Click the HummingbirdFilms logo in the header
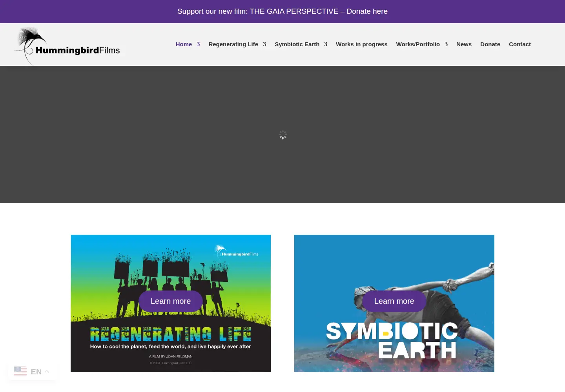The height and width of the screenshot is (392, 565). pyautogui.click(x=67, y=45)
